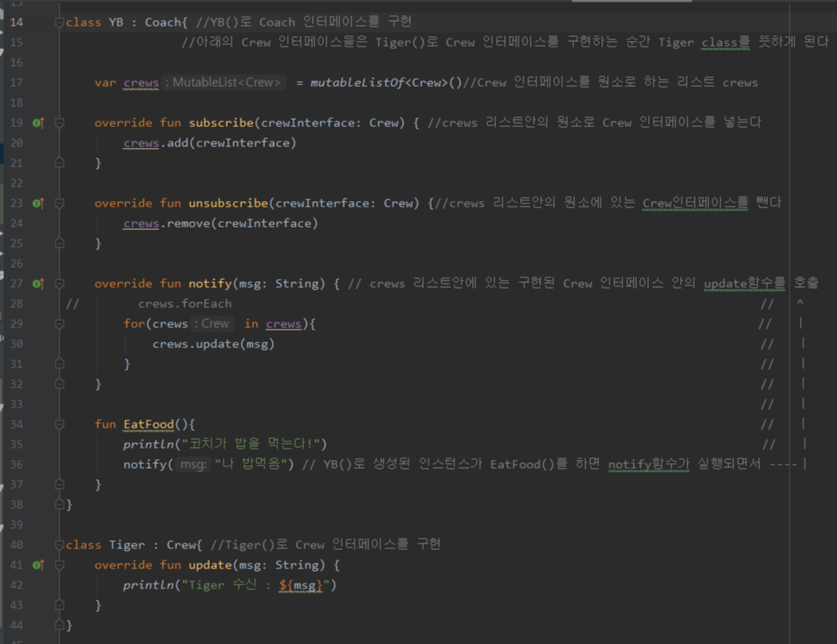The height and width of the screenshot is (644, 837).
Task: Click the fold end marker on line 32
Action: coord(59,384)
